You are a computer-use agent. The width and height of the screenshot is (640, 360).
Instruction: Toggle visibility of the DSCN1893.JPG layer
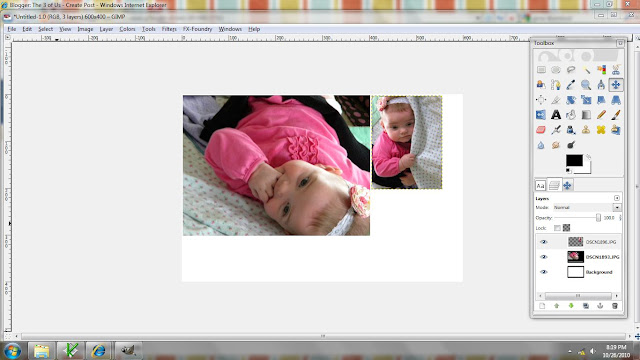[x=544, y=257]
